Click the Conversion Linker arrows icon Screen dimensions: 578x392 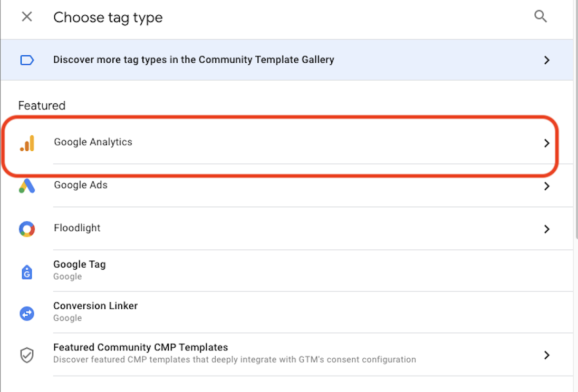click(x=27, y=313)
